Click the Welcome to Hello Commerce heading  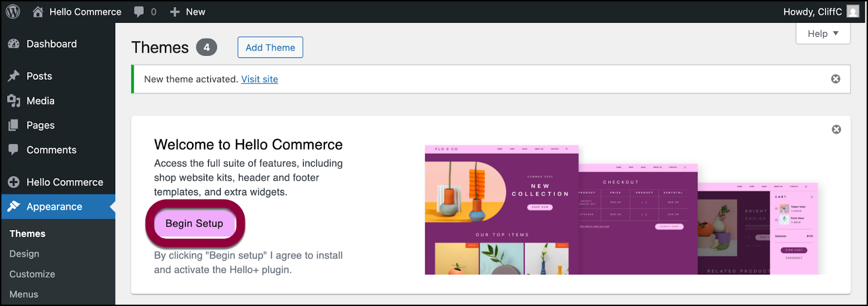point(248,144)
